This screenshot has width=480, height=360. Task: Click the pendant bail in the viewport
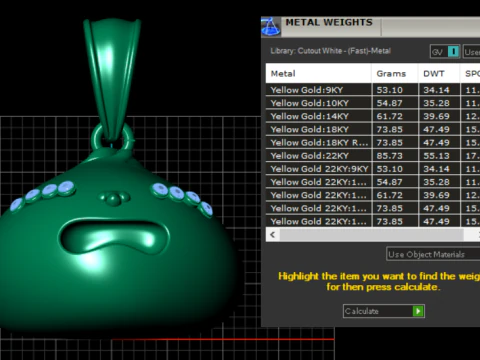point(112,77)
